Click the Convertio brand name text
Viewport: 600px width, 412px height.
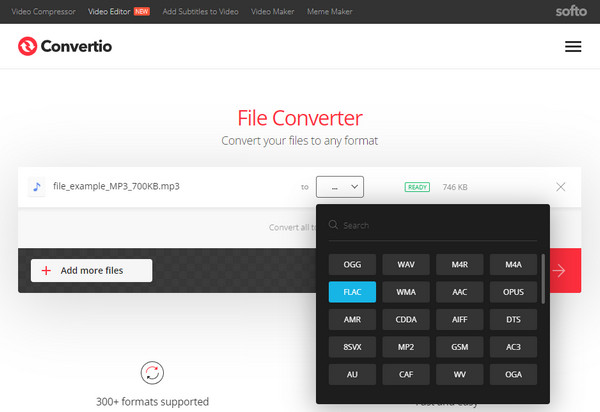pyautogui.click(x=77, y=46)
